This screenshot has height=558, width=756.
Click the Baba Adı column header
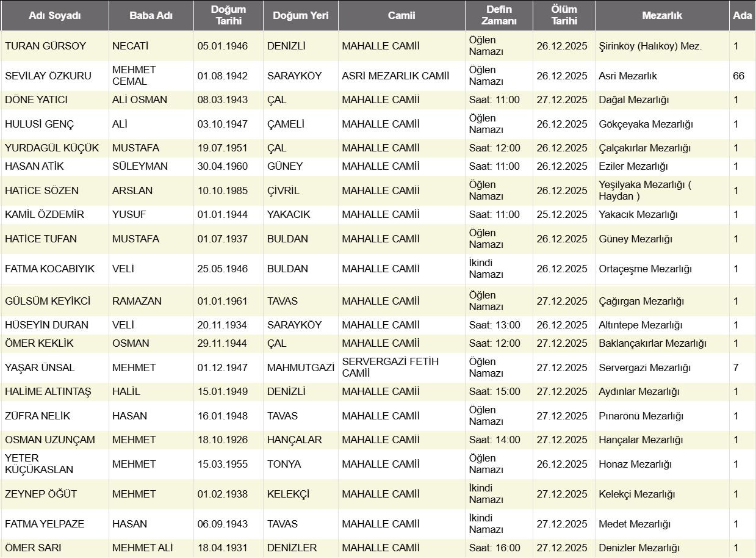coord(151,16)
